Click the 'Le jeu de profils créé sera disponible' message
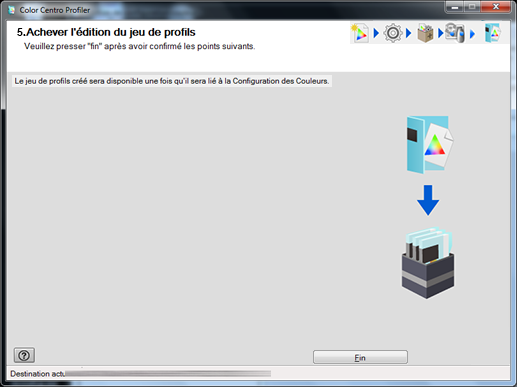The height and width of the screenshot is (387, 517). pos(172,81)
